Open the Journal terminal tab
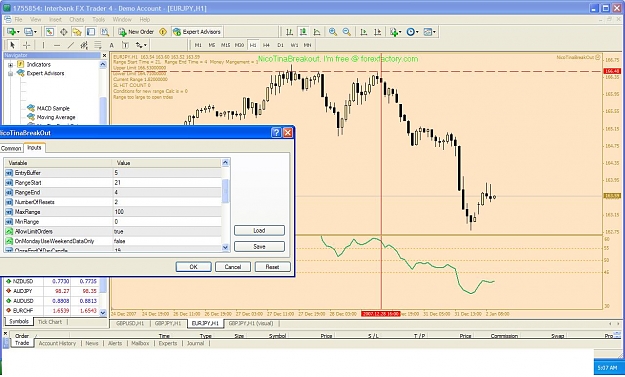 click(x=195, y=343)
